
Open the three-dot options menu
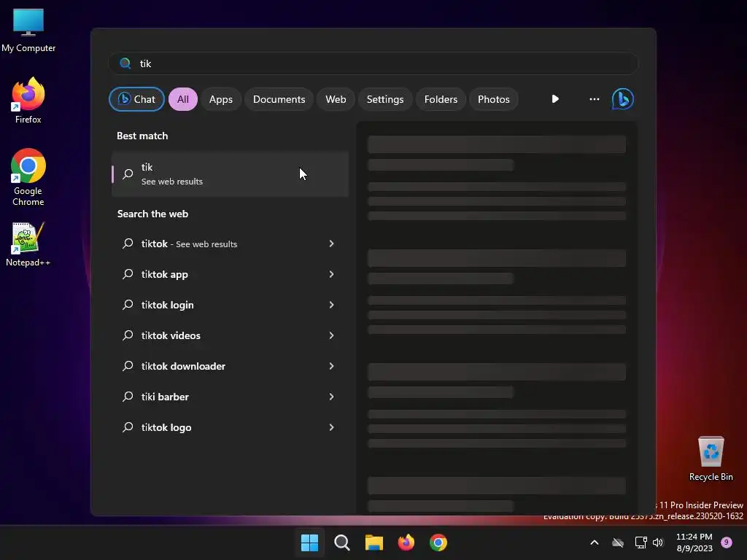coord(594,99)
